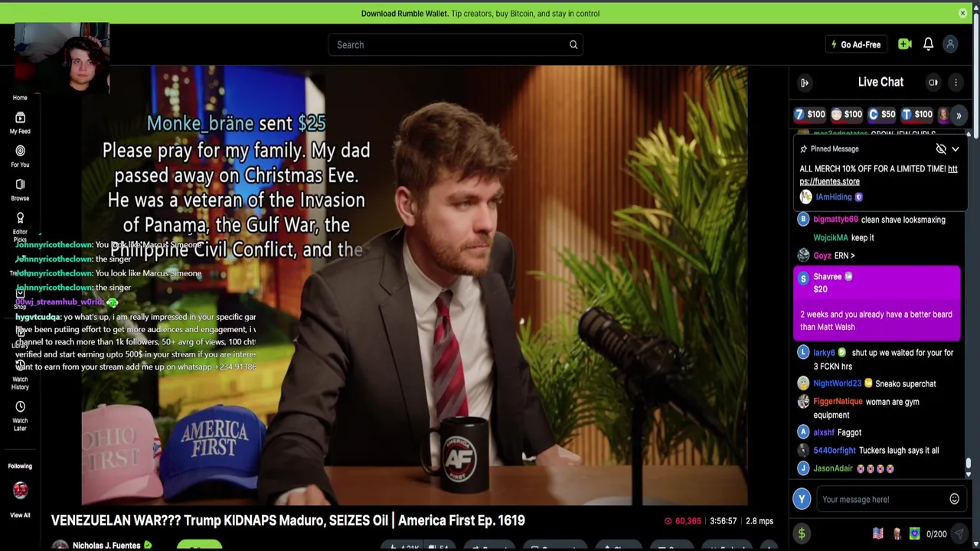Insert Trump emote in chat
The image size is (980, 551).
click(897, 534)
